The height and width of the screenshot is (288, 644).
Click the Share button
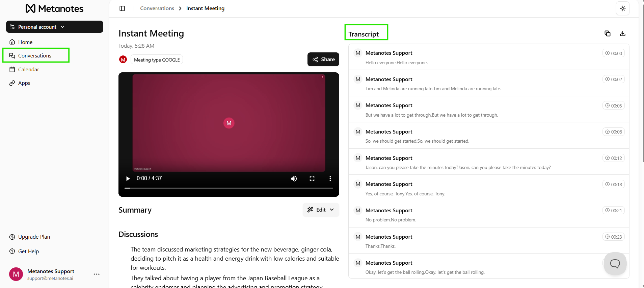(323, 59)
